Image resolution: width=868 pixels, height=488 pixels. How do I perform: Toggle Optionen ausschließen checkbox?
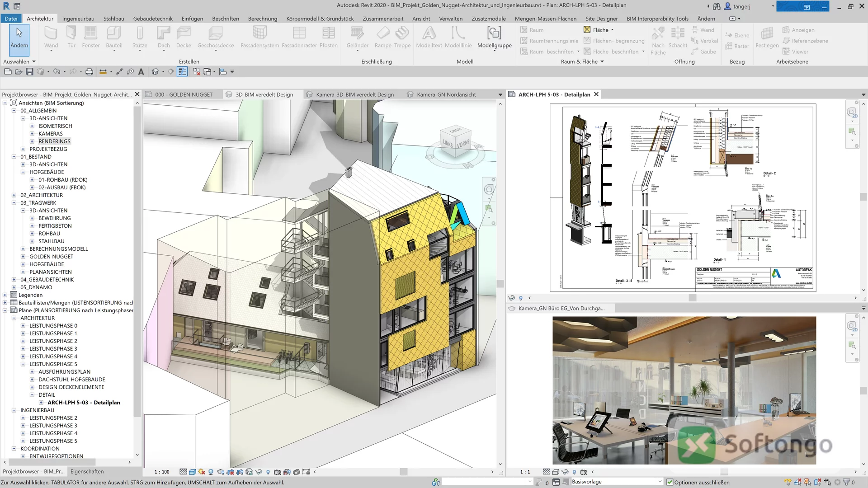pyautogui.click(x=670, y=482)
